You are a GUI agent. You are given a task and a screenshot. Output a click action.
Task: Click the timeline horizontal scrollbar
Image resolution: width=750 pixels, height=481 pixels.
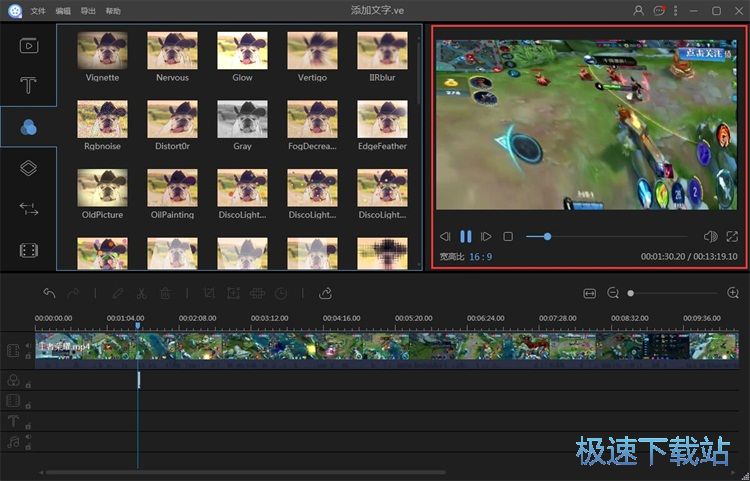pyautogui.click(x=246, y=472)
